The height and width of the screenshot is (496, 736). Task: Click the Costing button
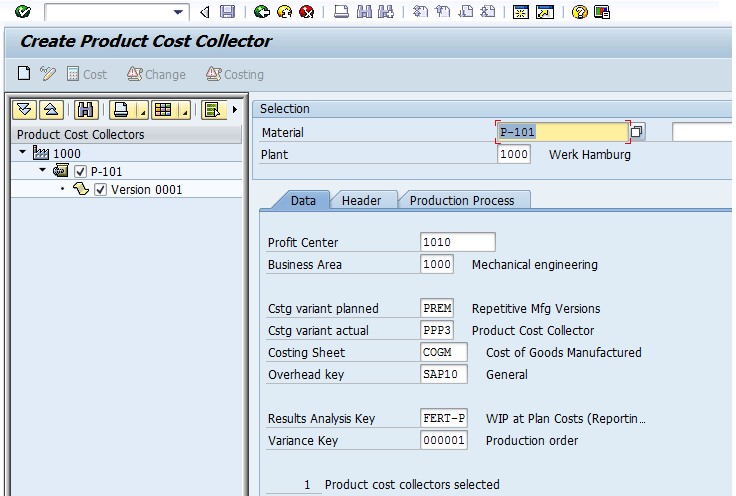235,74
